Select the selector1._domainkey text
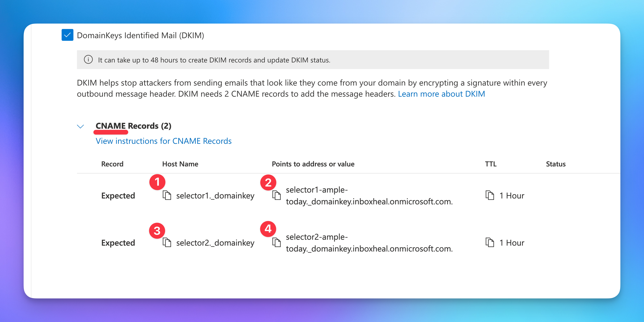 (215, 196)
